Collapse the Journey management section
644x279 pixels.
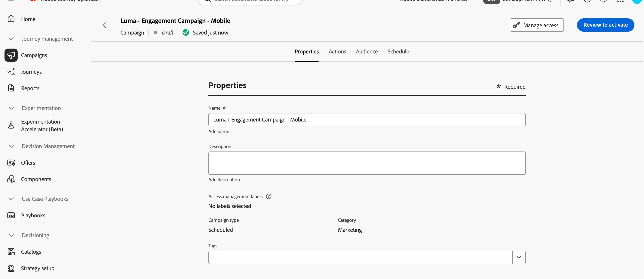pyautogui.click(x=11, y=39)
